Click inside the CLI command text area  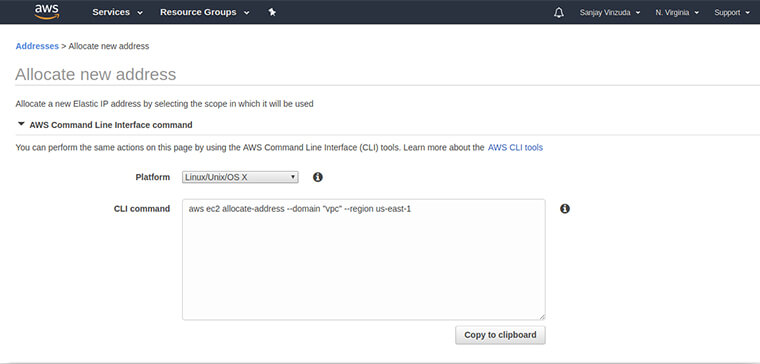[x=364, y=259]
